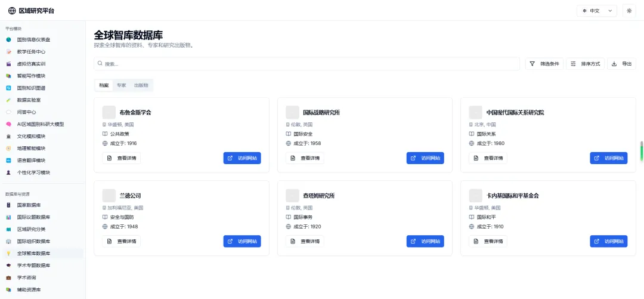Click the globe logo icon in header
This screenshot has width=644, height=299.
(12, 11)
